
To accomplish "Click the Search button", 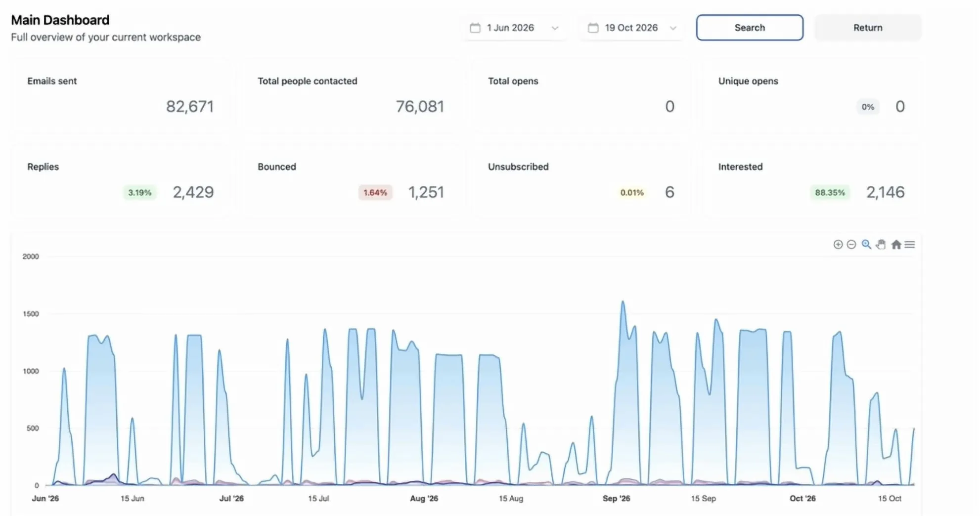I will pos(750,28).
